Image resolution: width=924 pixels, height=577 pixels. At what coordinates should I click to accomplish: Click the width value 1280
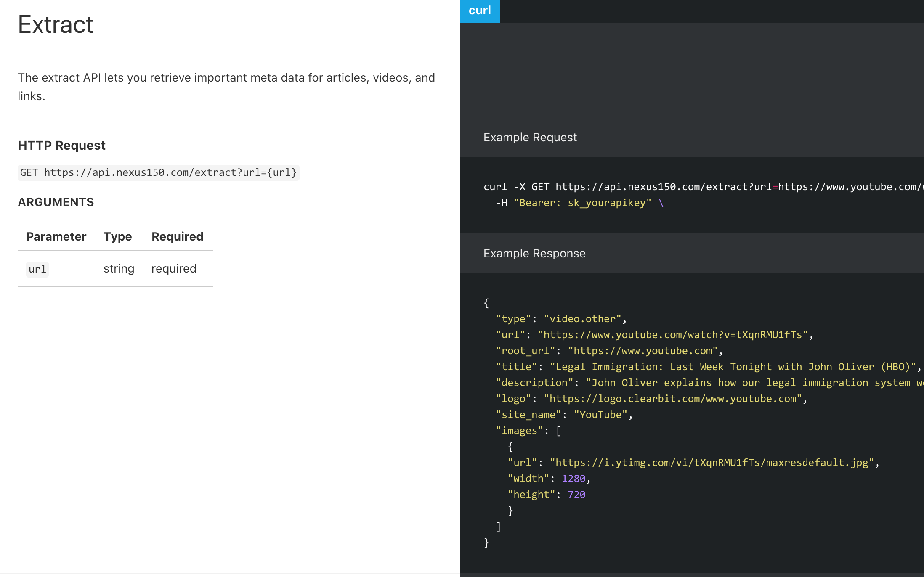573,479
